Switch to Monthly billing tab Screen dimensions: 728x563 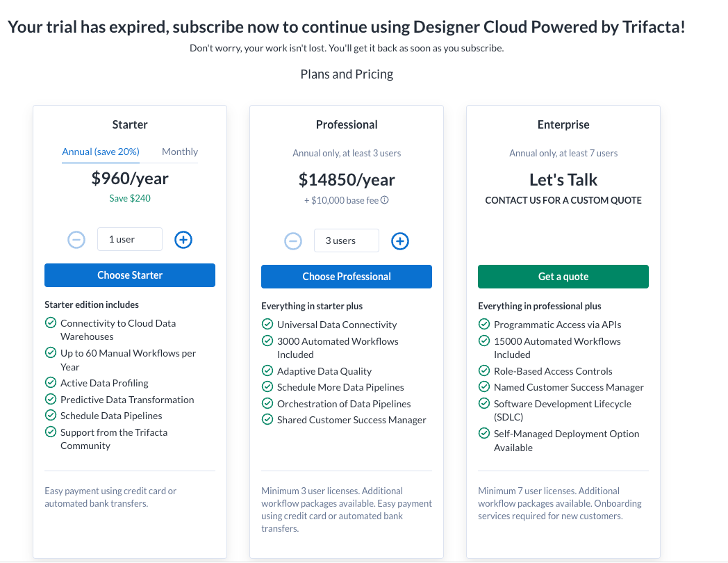coord(180,152)
